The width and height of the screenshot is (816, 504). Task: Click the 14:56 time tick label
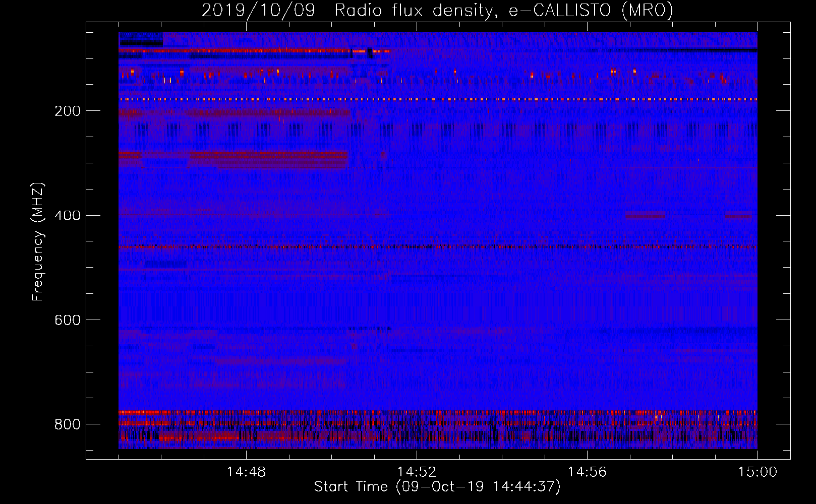(587, 472)
